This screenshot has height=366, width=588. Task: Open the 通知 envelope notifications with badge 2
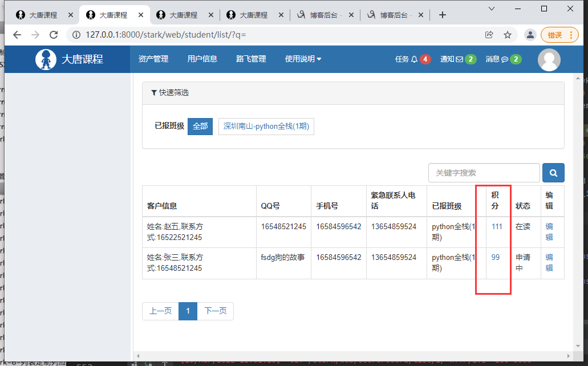click(458, 59)
